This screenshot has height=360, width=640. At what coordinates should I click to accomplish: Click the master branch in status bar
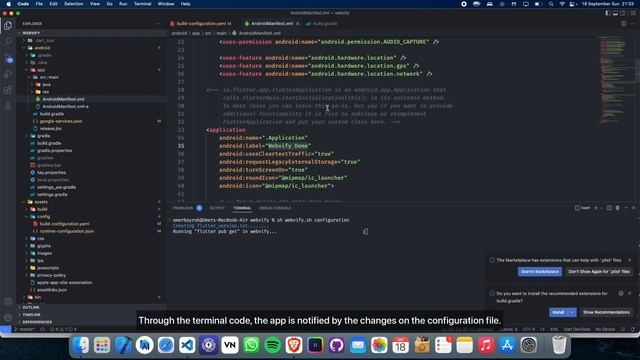click(24, 329)
